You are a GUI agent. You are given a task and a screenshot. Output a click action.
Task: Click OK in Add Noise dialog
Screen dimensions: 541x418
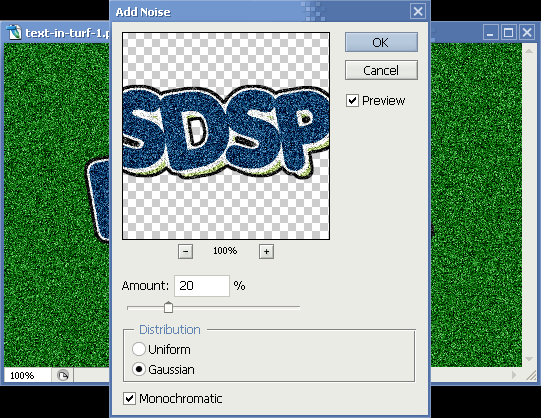point(381,42)
